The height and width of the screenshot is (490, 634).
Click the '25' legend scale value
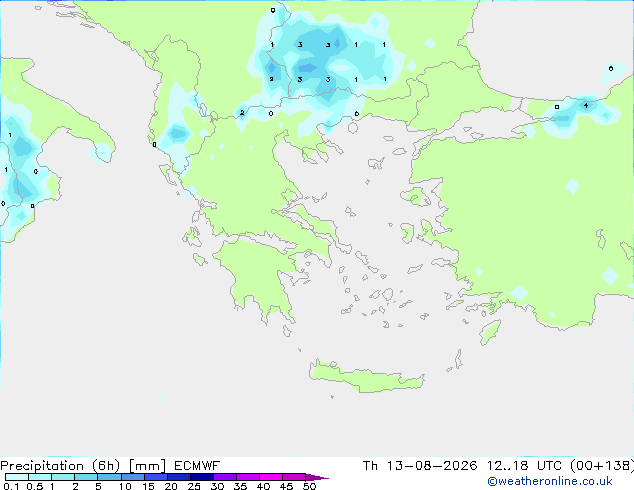194,486
